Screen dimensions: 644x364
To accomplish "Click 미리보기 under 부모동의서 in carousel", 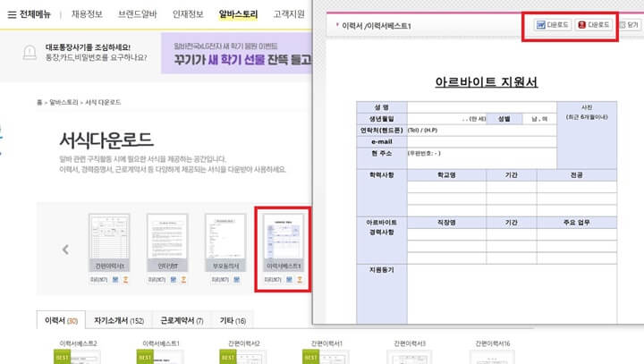I will point(220,280).
